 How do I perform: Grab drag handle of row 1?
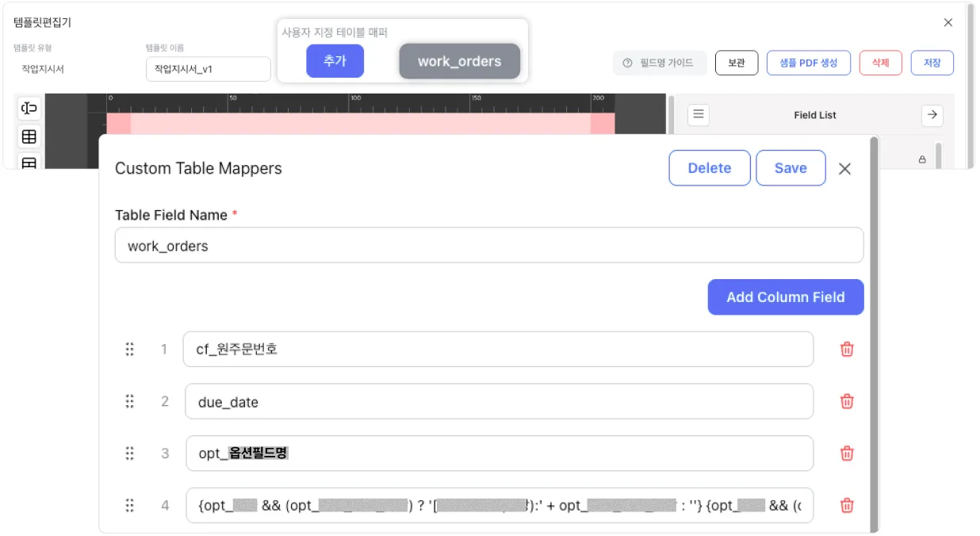click(x=130, y=349)
